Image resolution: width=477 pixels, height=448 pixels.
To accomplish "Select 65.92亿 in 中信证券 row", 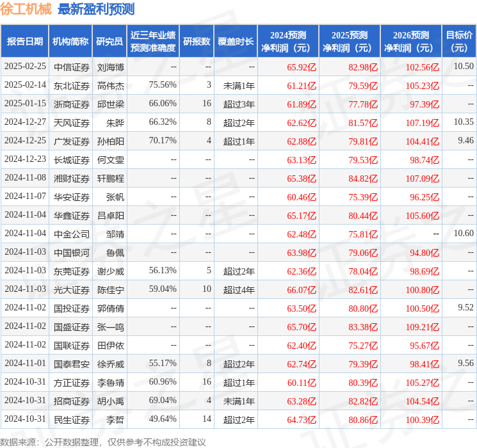I will (302, 67).
